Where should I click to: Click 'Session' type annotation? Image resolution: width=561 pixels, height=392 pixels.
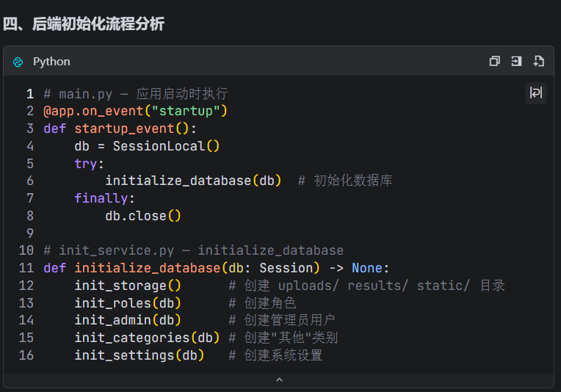(286, 268)
